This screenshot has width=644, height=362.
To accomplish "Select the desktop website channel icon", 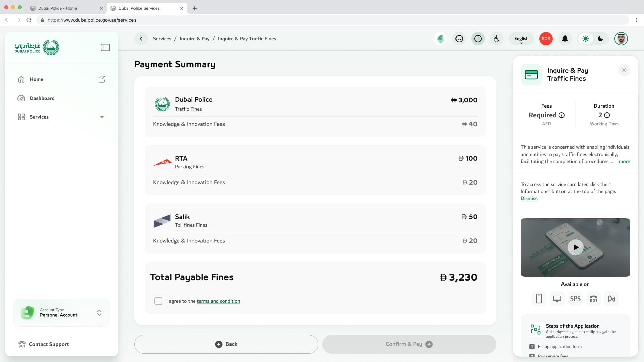I will pyautogui.click(x=557, y=299).
